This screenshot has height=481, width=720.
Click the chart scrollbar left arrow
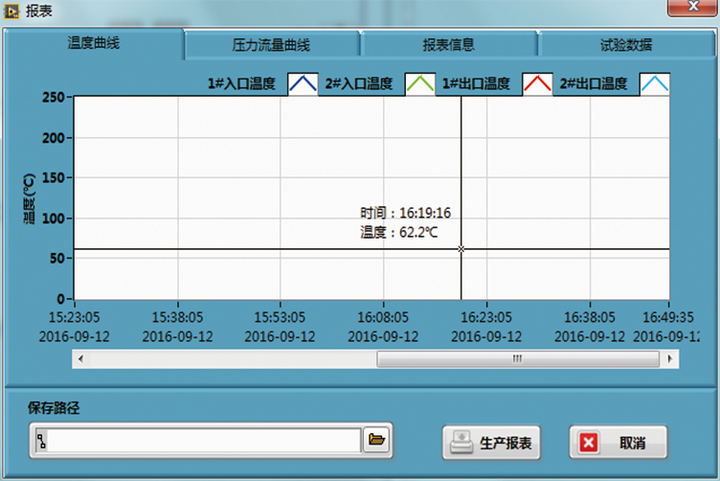coord(81,359)
